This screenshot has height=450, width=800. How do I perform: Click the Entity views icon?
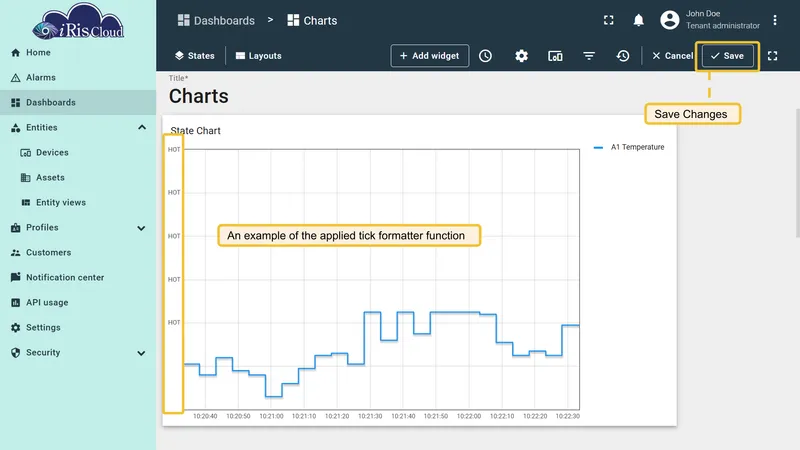26,203
